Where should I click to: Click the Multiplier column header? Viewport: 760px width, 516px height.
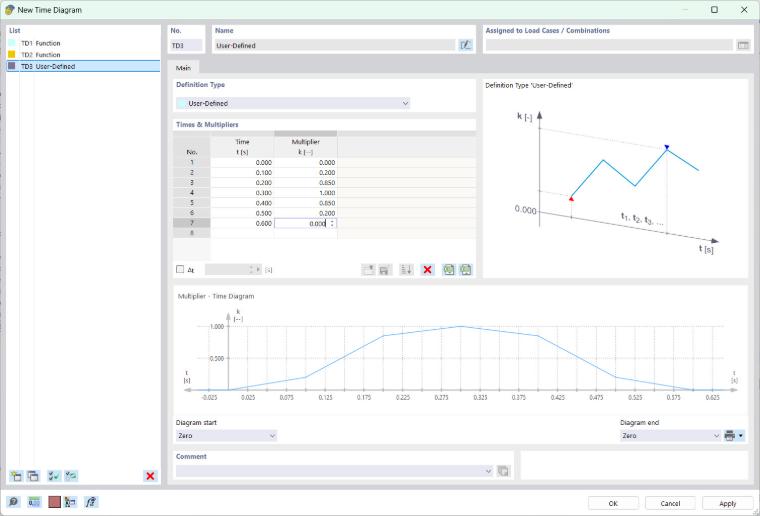tap(306, 146)
